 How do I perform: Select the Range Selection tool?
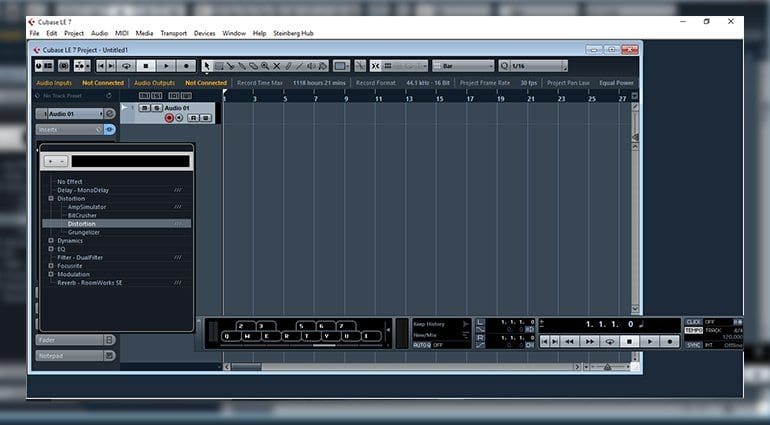tap(219, 66)
